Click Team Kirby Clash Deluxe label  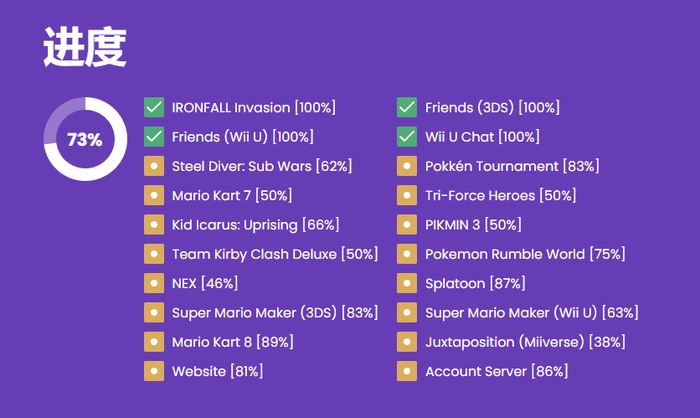tap(275, 254)
